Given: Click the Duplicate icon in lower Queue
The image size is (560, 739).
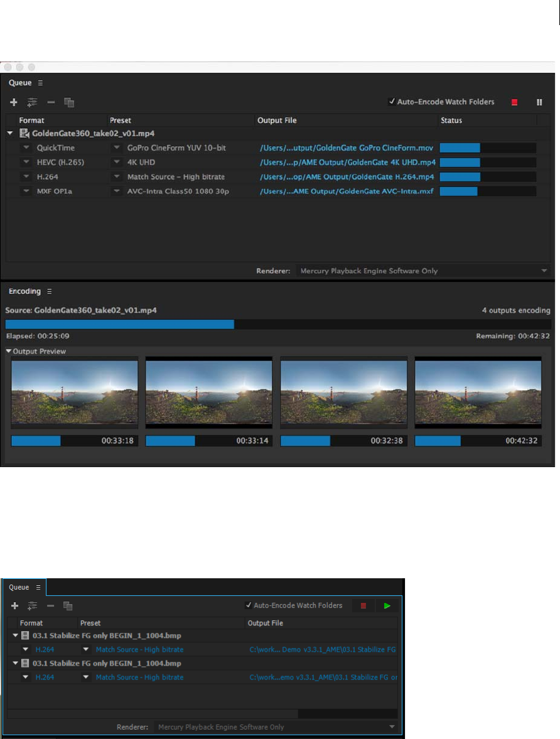Looking at the screenshot, I should (68, 606).
